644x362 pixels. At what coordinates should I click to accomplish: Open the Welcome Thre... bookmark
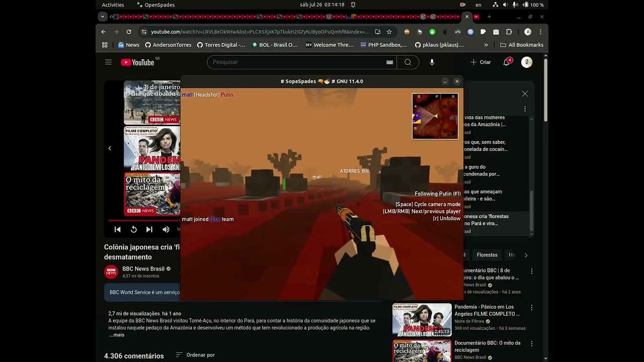tap(330, 45)
